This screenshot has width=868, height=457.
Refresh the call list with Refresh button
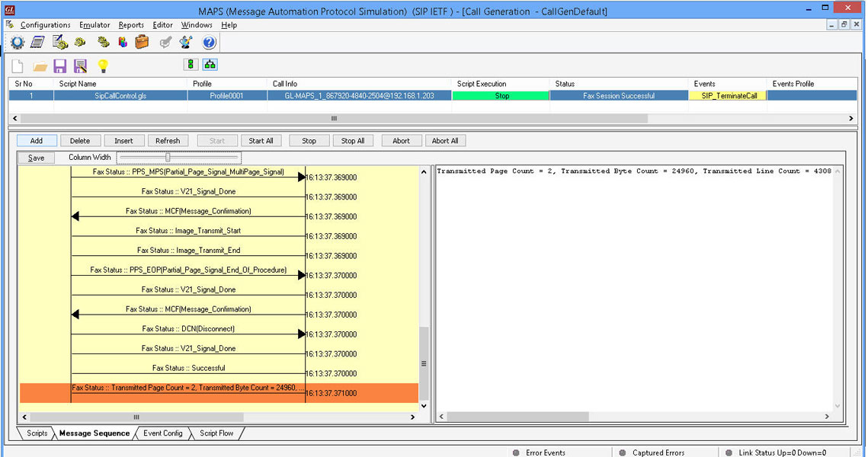click(168, 141)
